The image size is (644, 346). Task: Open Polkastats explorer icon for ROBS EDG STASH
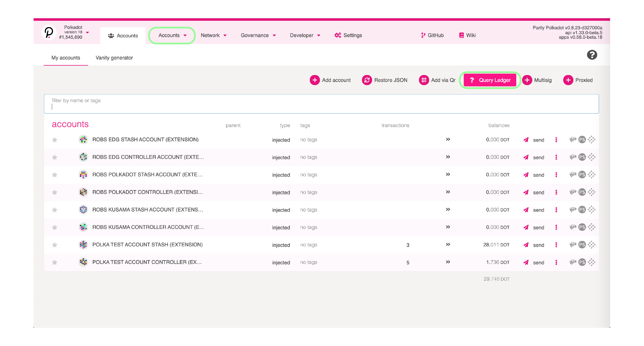[573, 140]
